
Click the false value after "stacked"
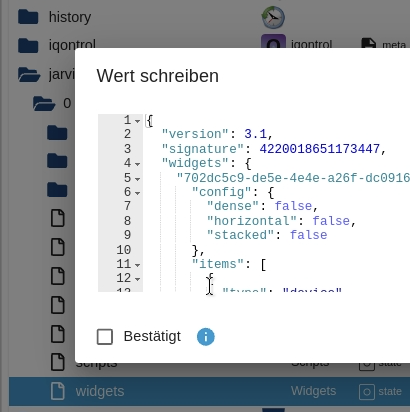(x=309, y=235)
